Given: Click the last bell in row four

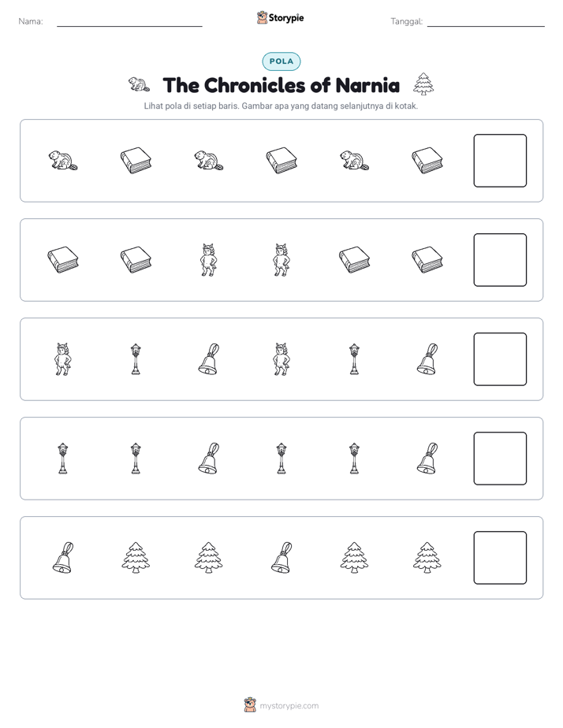Looking at the screenshot, I should coord(427,459).
